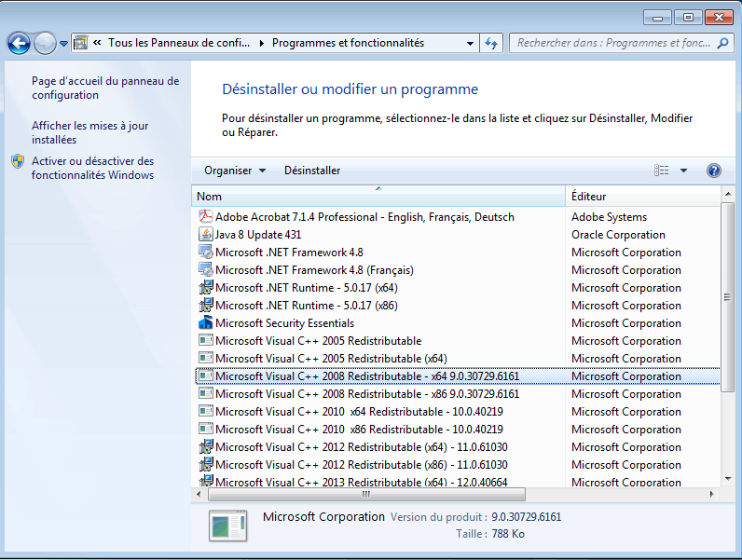Viewport: 742px width, 560px height.
Task: Click icon of Visual C++ 2012 Redistributable (x64)
Action: click(205, 446)
